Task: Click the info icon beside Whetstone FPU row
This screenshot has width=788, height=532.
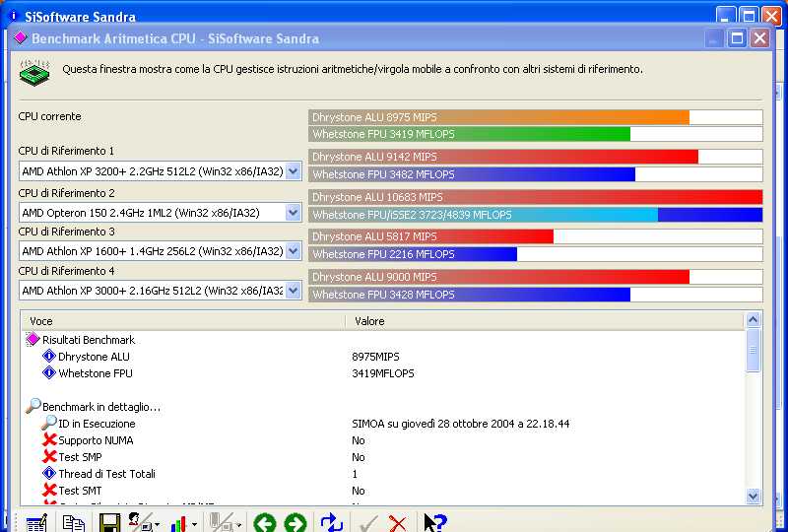Action: pos(48,373)
